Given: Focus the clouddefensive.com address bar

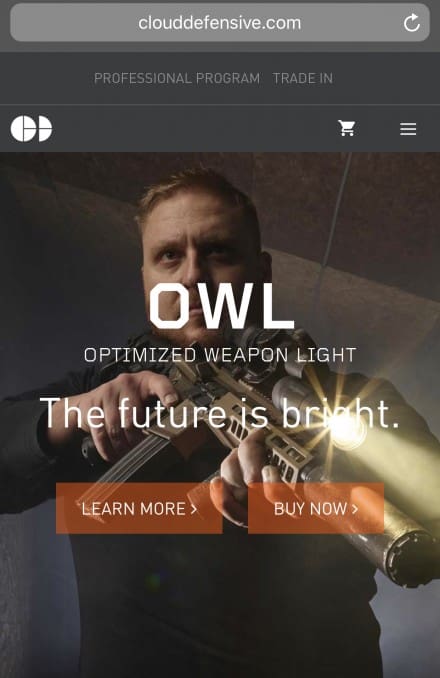Looking at the screenshot, I should [220, 23].
